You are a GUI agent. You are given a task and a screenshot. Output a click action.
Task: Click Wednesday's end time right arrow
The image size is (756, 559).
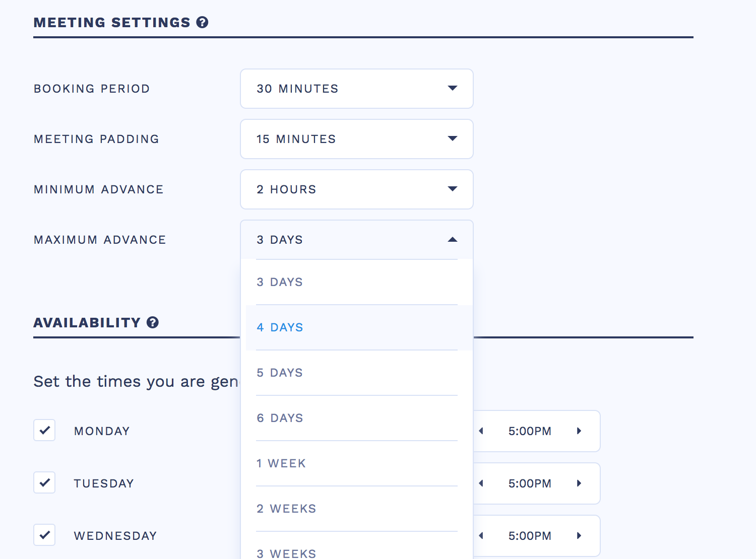(x=579, y=536)
